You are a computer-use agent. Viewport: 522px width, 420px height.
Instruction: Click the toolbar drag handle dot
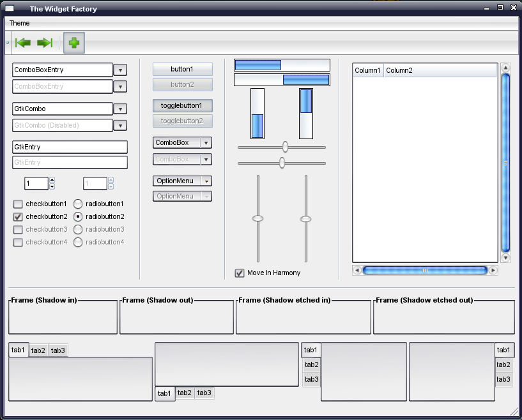[7, 43]
